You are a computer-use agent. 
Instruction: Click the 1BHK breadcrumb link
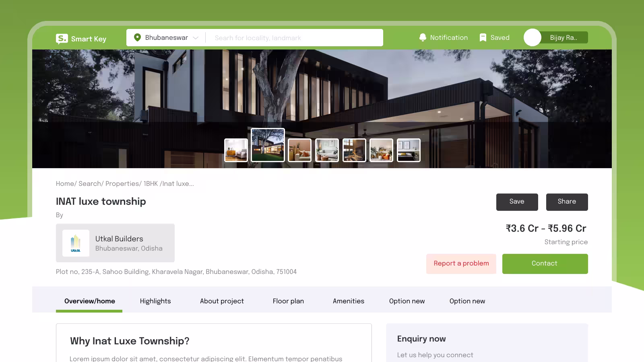click(x=151, y=183)
